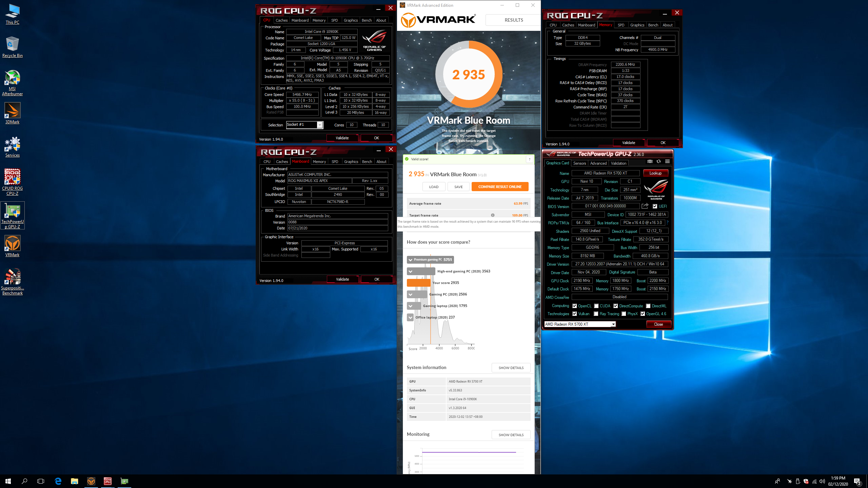Click GPU-Z refresh icon
The height and width of the screenshot is (488, 868).
[658, 161]
